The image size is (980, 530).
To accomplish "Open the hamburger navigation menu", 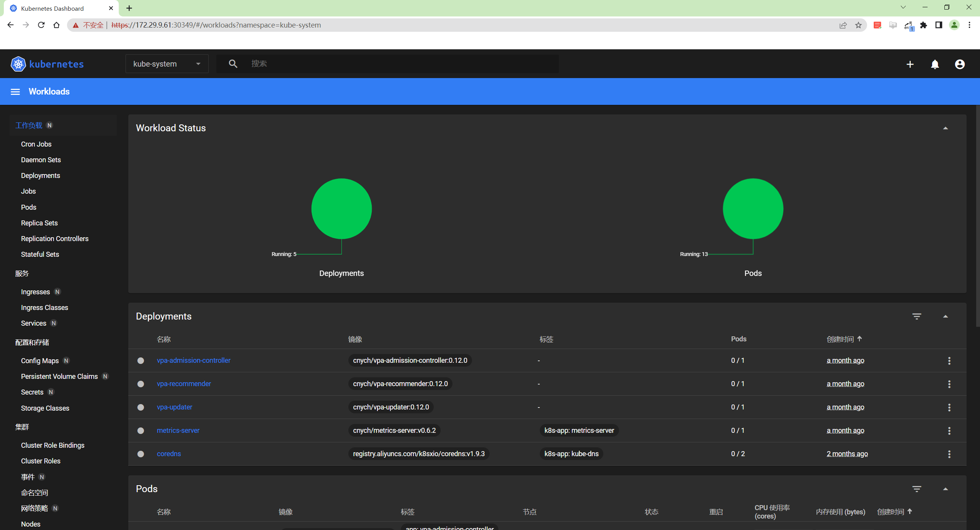I will pyautogui.click(x=15, y=92).
